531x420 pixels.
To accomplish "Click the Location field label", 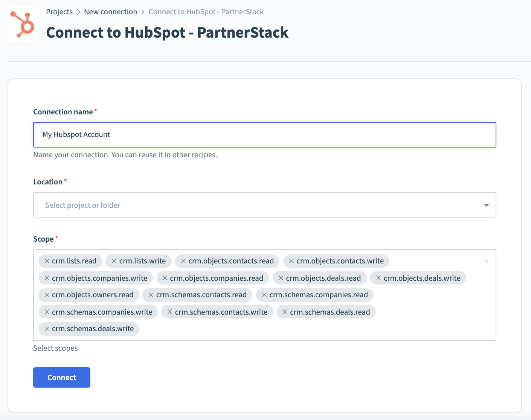I will point(48,182).
